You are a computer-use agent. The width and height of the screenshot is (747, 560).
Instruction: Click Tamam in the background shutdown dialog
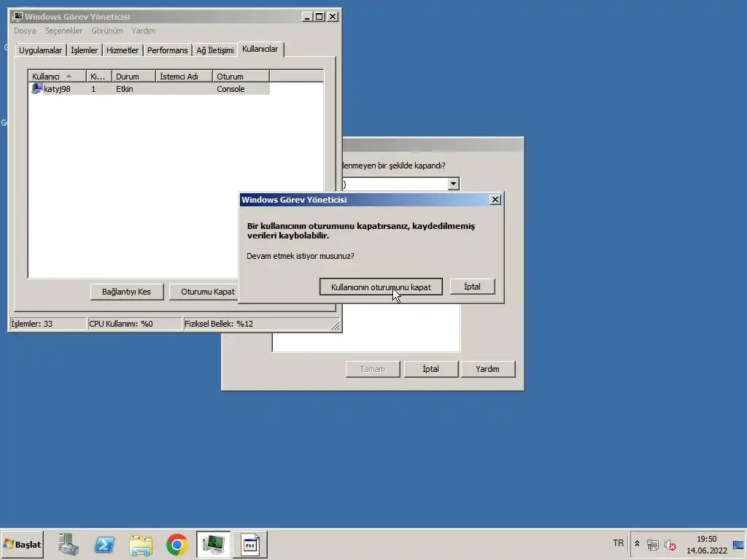coord(373,369)
